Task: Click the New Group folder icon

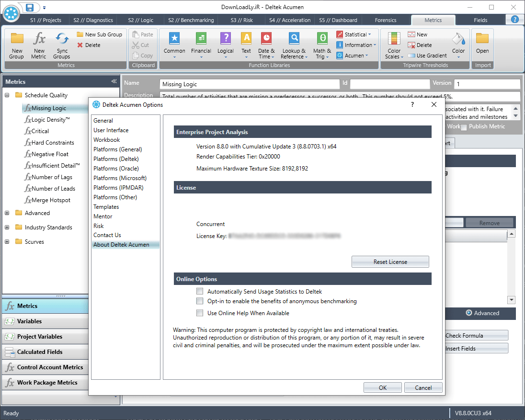Action: point(17,39)
